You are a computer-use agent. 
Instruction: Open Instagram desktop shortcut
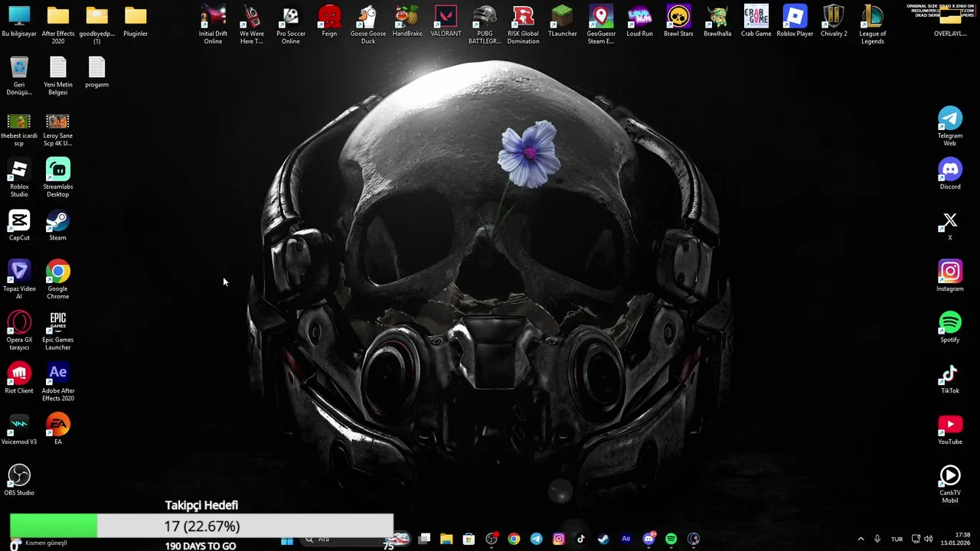950,276
